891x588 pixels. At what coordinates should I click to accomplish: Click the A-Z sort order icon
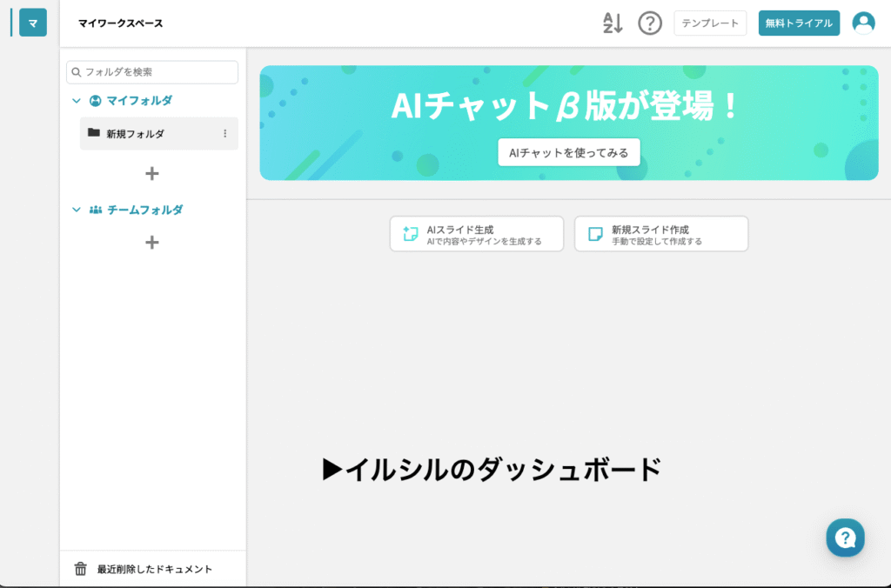pyautogui.click(x=613, y=23)
